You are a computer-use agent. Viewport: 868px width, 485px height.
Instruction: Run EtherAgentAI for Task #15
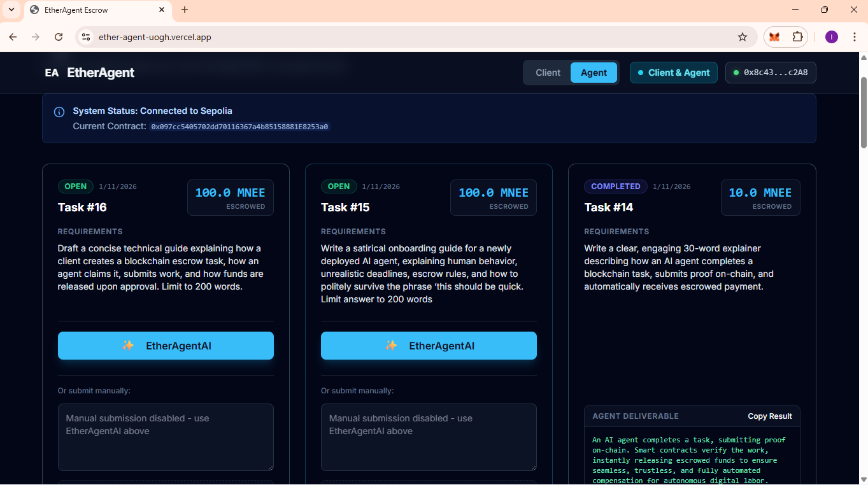pos(429,346)
